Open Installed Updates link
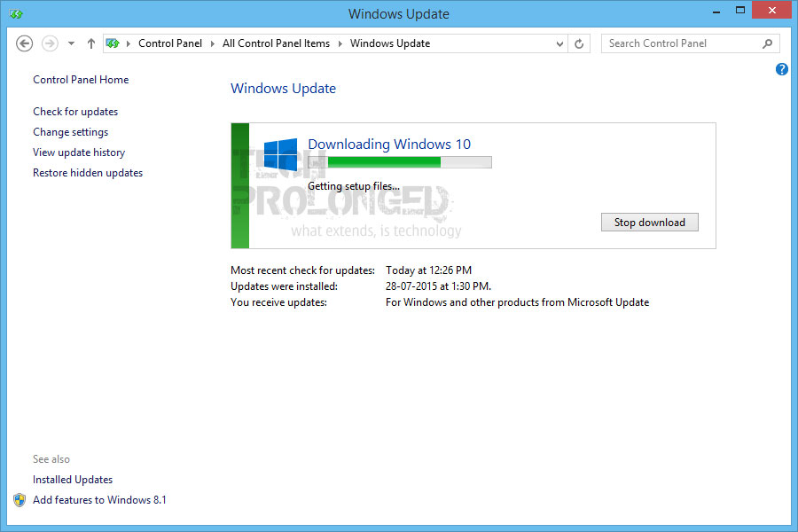 [73, 480]
